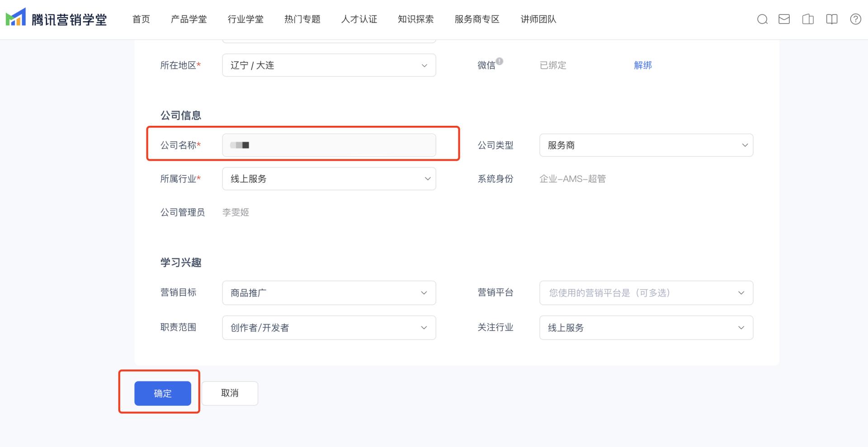Click the 腾讯营销学堂 logo
Screen dimensions: 868x447
[56, 19]
